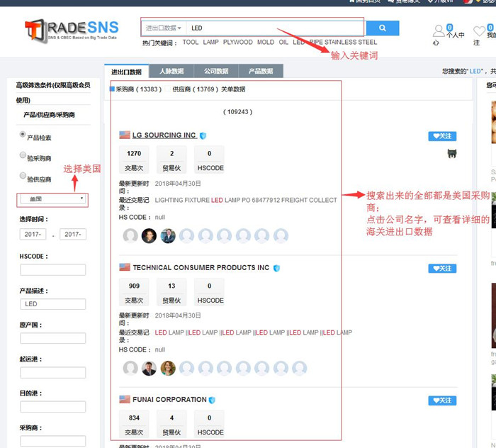
Task: Open the personal center user icon
Action: [439, 31]
